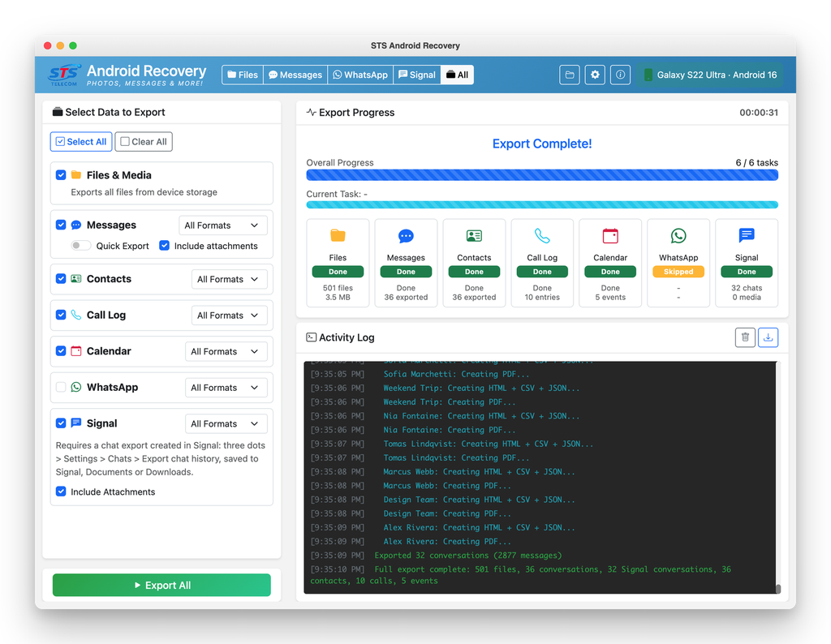Open Signal All Formats dropdown
The height and width of the screenshot is (644, 831).
click(226, 423)
